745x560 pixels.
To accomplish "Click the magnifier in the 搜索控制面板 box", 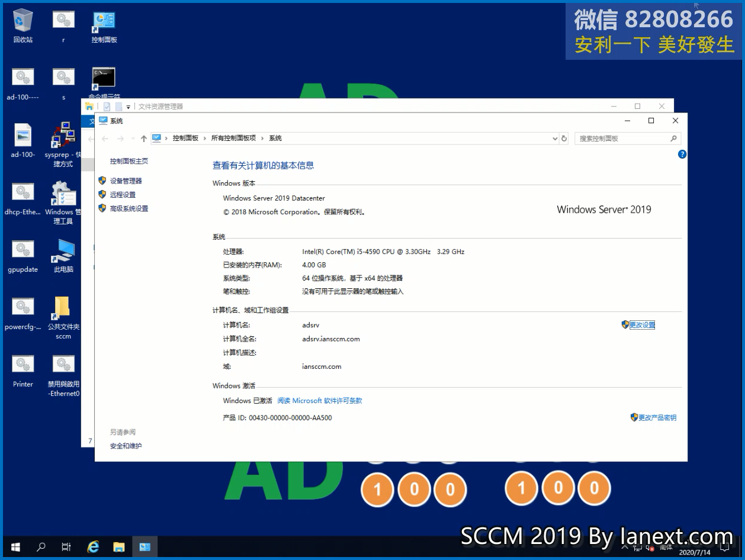I will [673, 139].
